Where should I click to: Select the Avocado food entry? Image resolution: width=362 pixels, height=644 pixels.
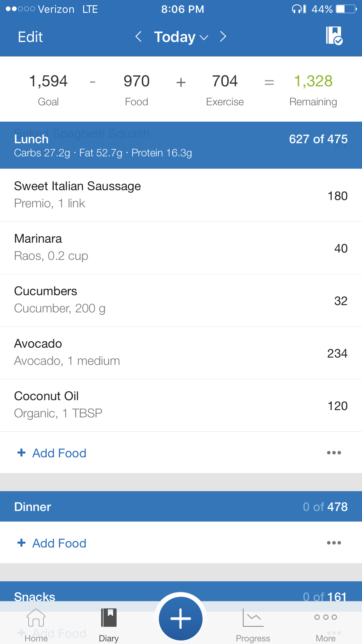(181, 352)
